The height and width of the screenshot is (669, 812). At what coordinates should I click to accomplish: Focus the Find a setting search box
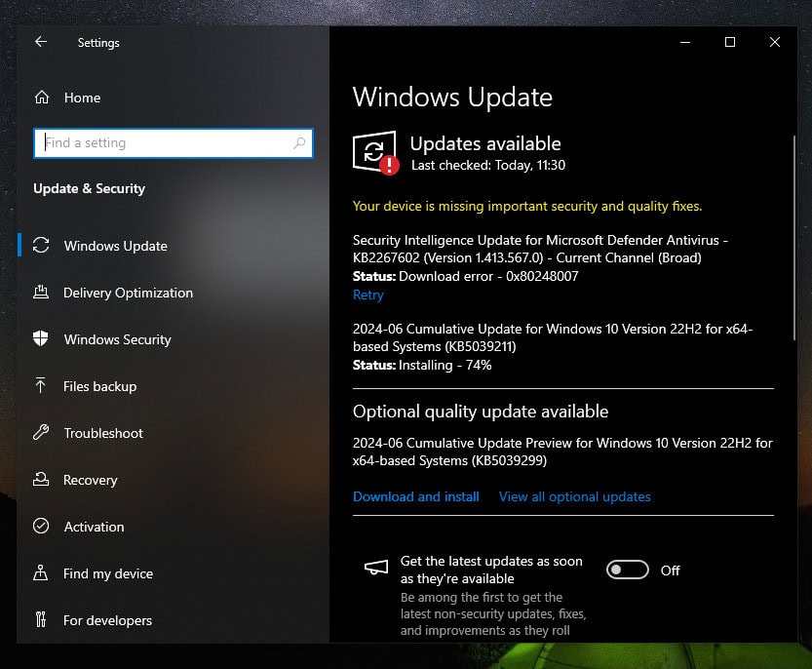(x=174, y=143)
